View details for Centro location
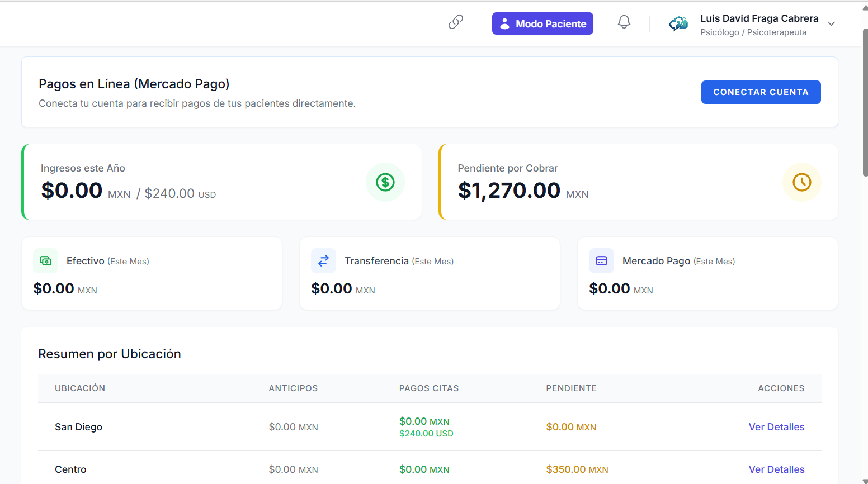 [x=776, y=469]
